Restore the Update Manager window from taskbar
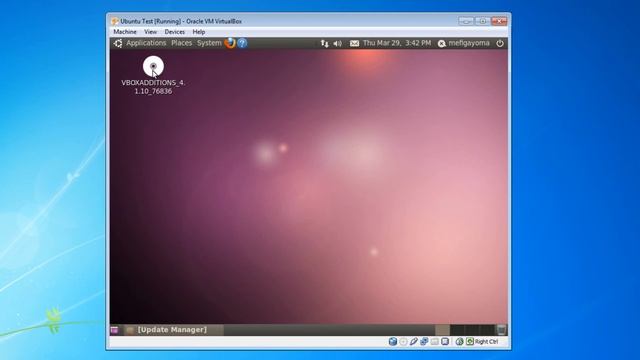Viewport: 640px width, 360px height. tap(174, 330)
